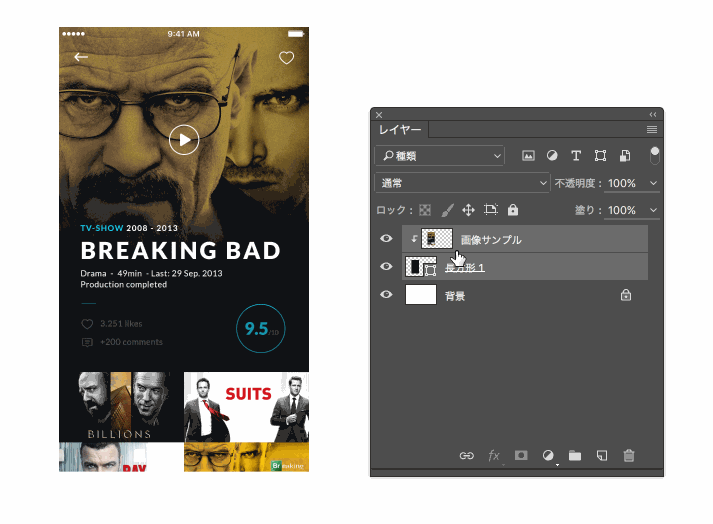Lock layer position with move icon
Screen dimensions: 713x524
pos(468,210)
